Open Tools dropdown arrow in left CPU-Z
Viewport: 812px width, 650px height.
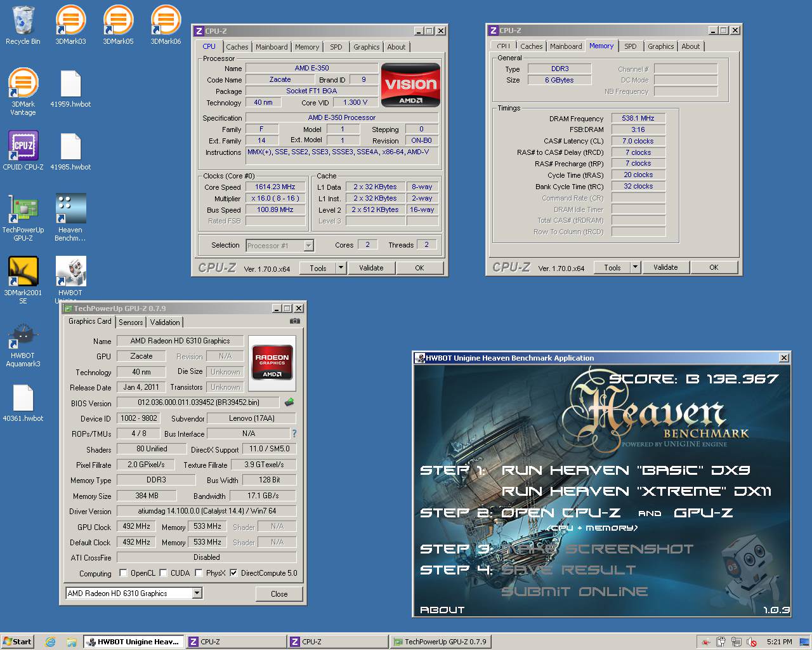(x=341, y=268)
